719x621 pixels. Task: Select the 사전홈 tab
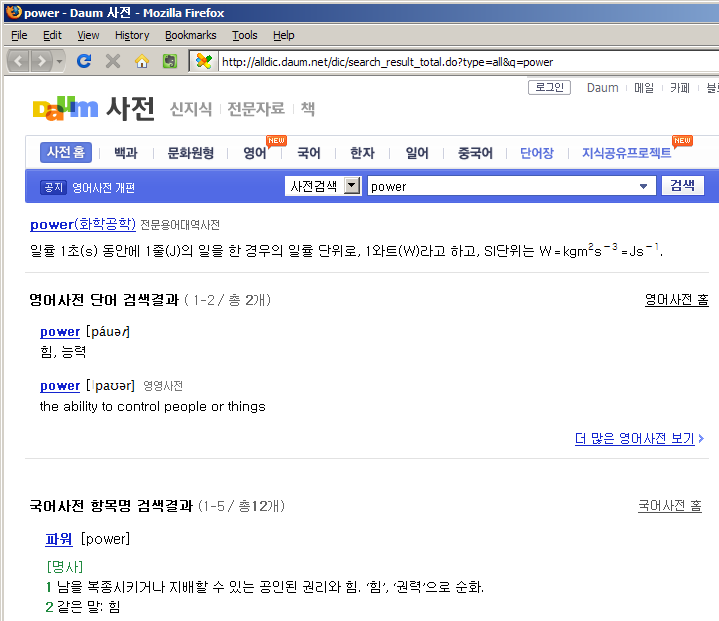pyautogui.click(x=66, y=152)
